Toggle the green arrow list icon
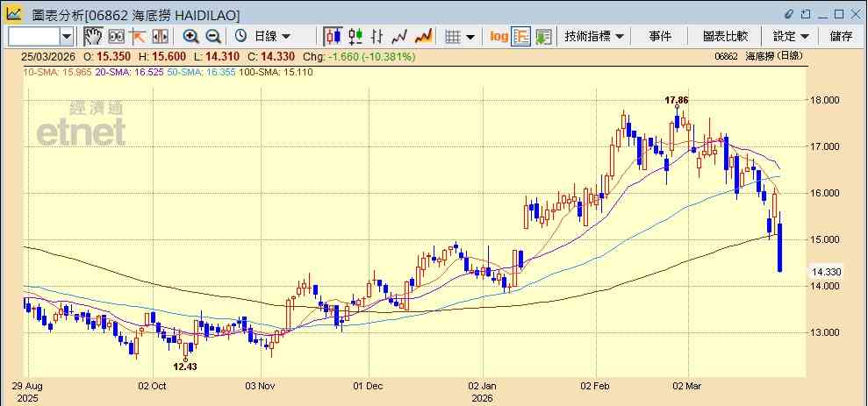868x406 pixels. click(x=543, y=37)
